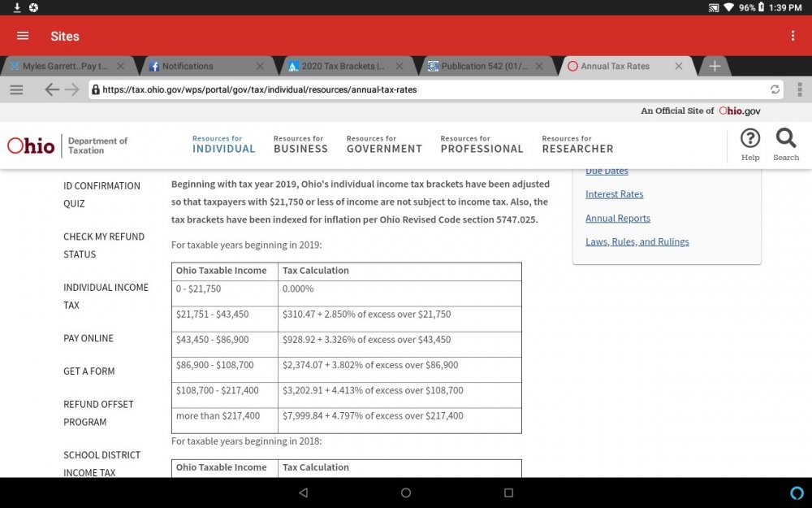Viewport: 812px width, 508px height.
Task: Open the Sites hamburger menu
Action: pos(23,36)
